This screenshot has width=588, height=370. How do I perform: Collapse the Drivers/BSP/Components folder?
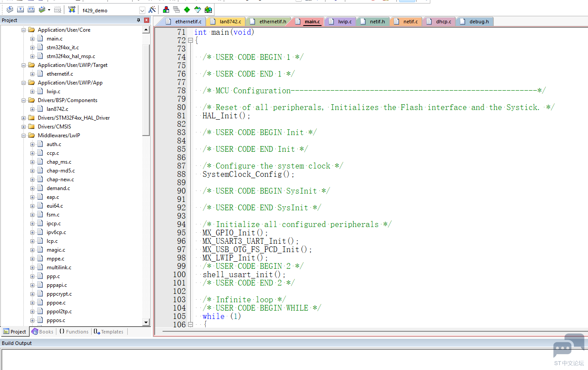23,100
